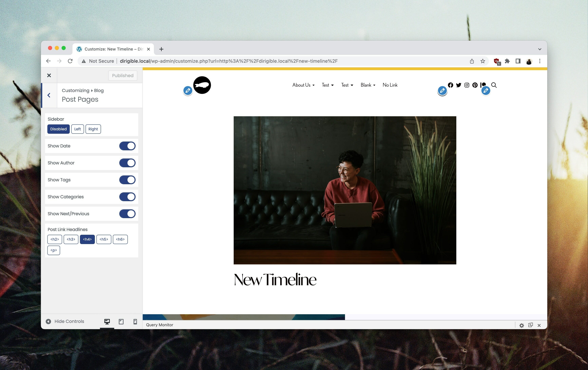The height and width of the screenshot is (370, 588).
Task: Click the edit pencil beside site logo
Action: tap(188, 91)
